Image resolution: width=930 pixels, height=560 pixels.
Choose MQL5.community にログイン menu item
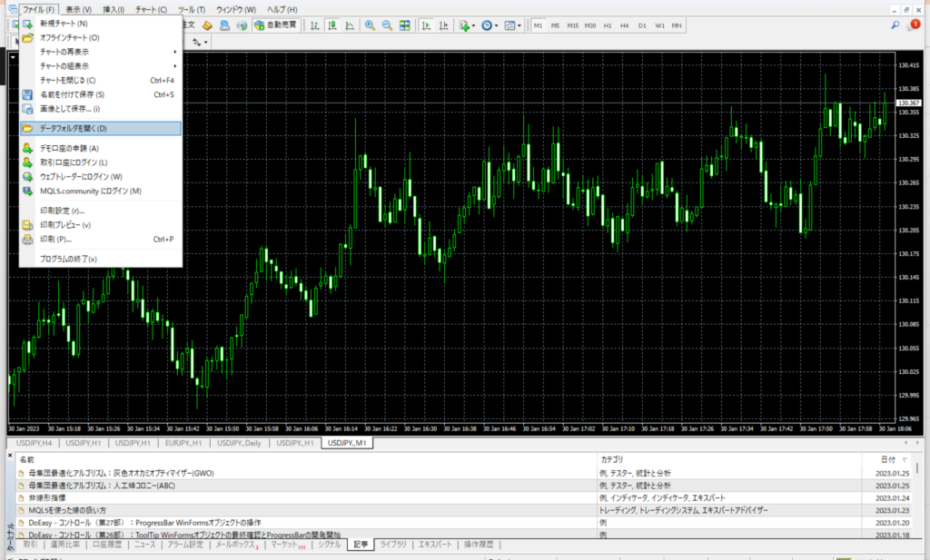[x=101, y=191]
